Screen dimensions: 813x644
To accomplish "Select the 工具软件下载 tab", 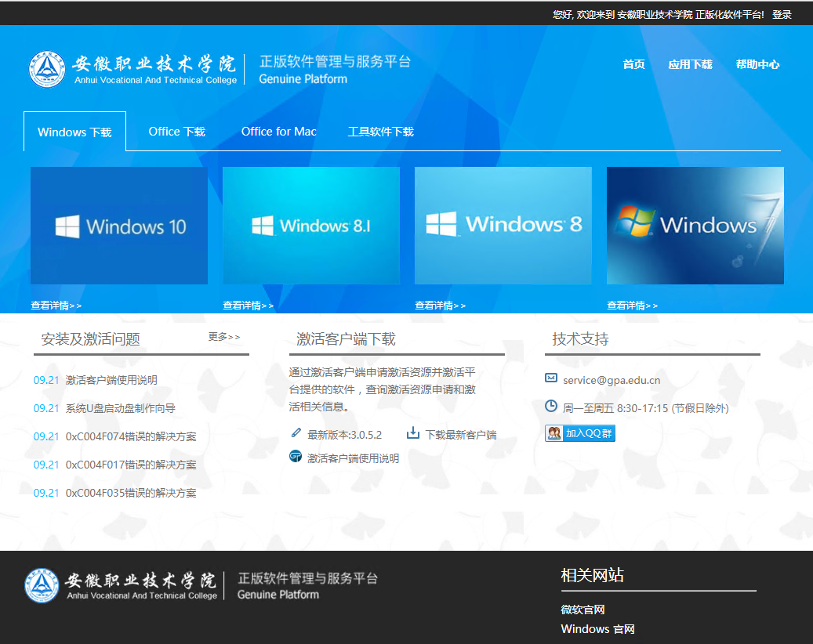I will pyautogui.click(x=380, y=132).
